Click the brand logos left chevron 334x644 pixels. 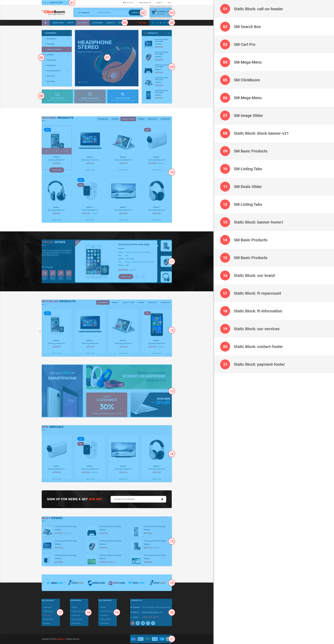pyautogui.click(x=44, y=583)
